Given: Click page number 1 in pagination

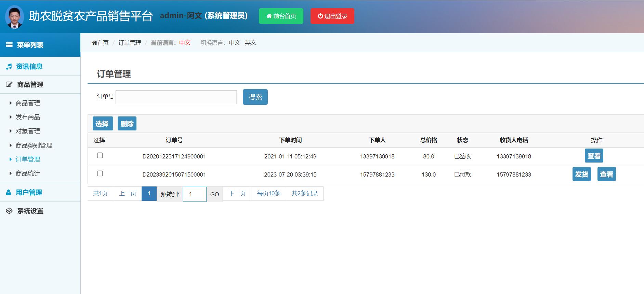Looking at the screenshot, I should point(149,194).
